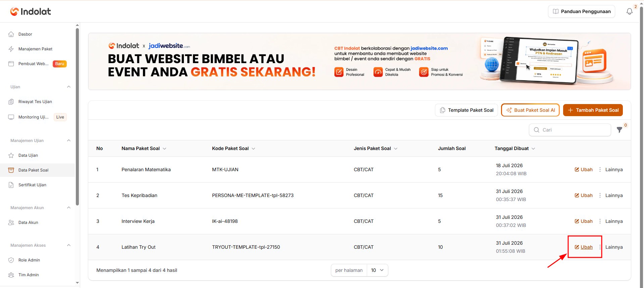Click the IK-ai-48198 code cell
This screenshot has width=644, height=288.
click(x=225, y=221)
